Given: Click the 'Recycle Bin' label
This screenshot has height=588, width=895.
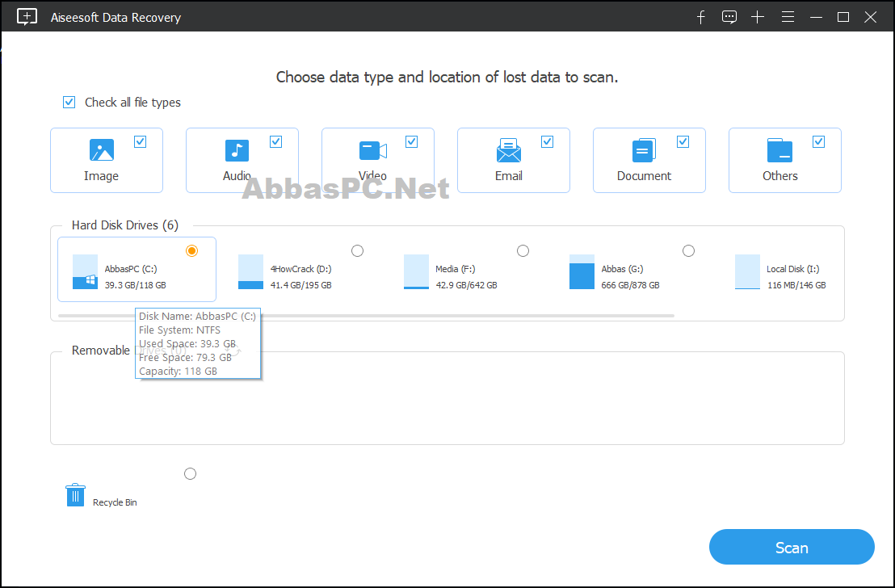Looking at the screenshot, I should click(115, 502).
